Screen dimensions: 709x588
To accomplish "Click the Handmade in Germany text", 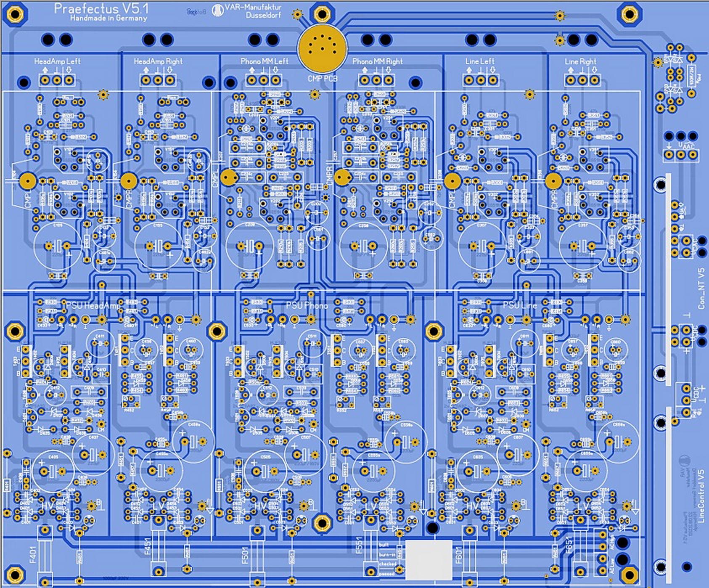I will click(x=108, y=19).
